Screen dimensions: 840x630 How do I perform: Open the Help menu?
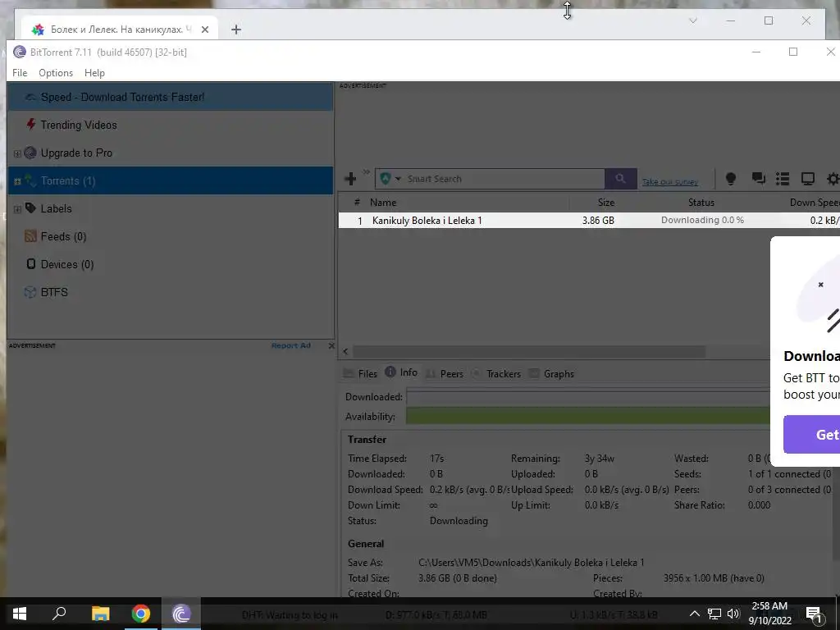pos(94,73)
